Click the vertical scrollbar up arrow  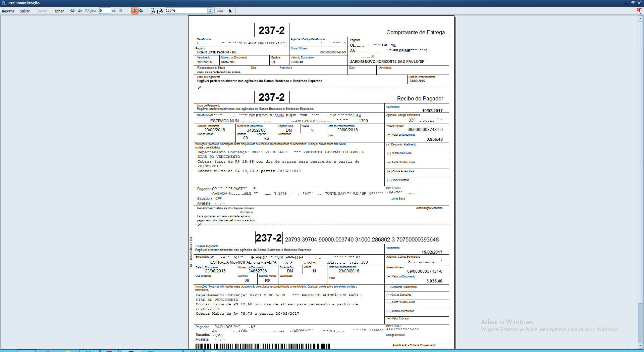pos(640,18)
